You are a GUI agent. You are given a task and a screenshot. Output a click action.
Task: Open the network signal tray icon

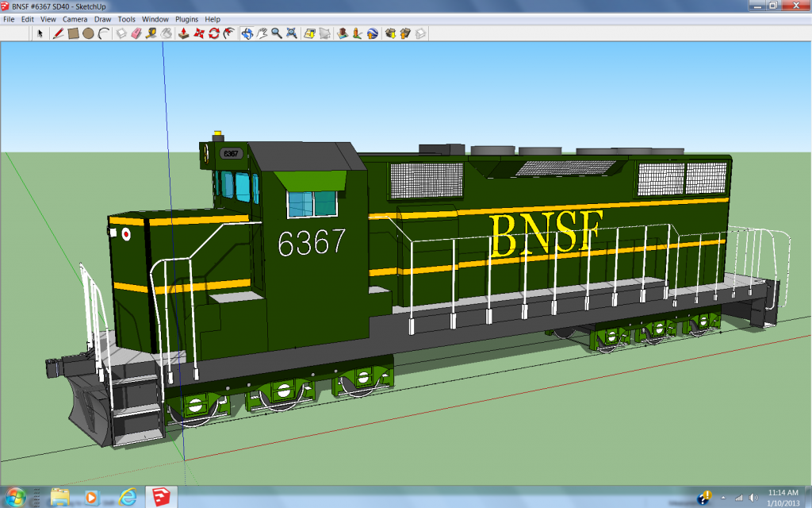point(739,498)
